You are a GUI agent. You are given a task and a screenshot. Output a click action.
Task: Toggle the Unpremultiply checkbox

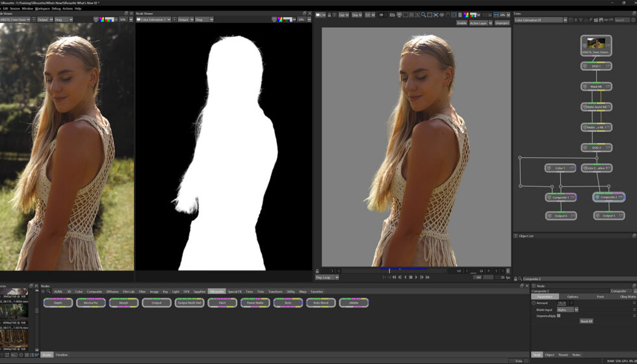point(558,316)
